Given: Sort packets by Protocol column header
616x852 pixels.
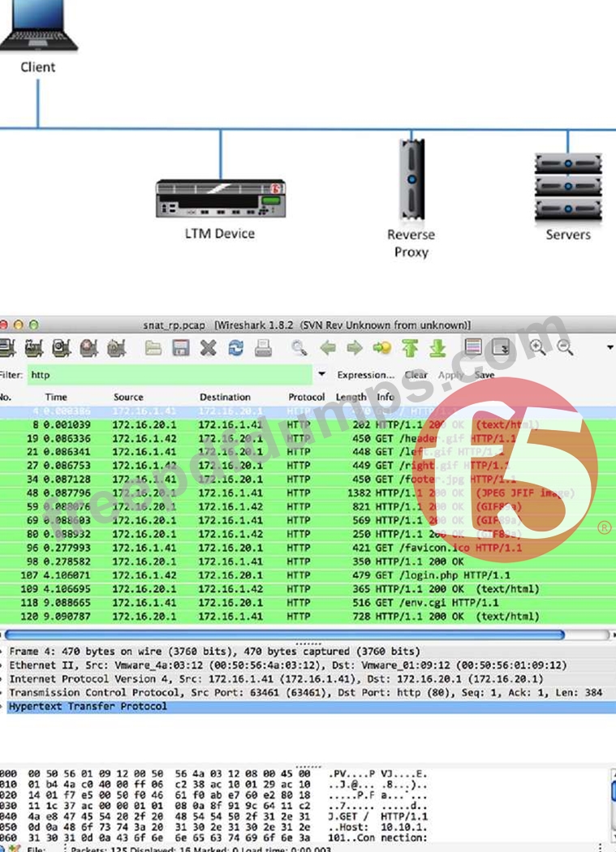Looking at the screenshot, I should (x=306, y=398).
